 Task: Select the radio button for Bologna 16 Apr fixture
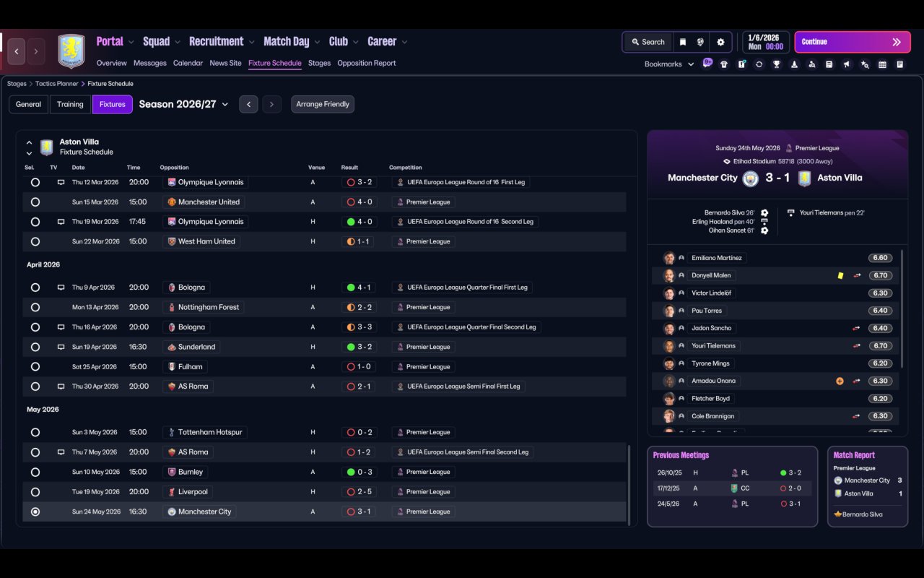coord(35,327)
